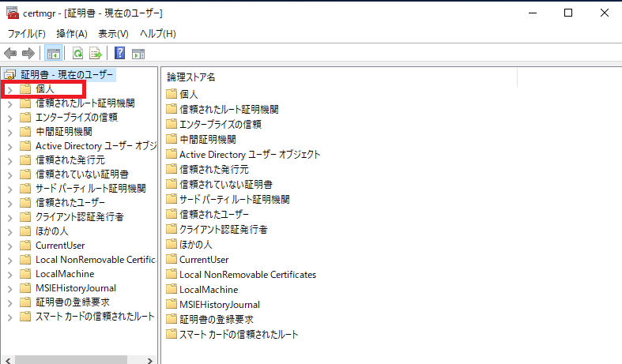
Task: Click tree pane horizontal scrollbar thumb
Action: [71, 360]
